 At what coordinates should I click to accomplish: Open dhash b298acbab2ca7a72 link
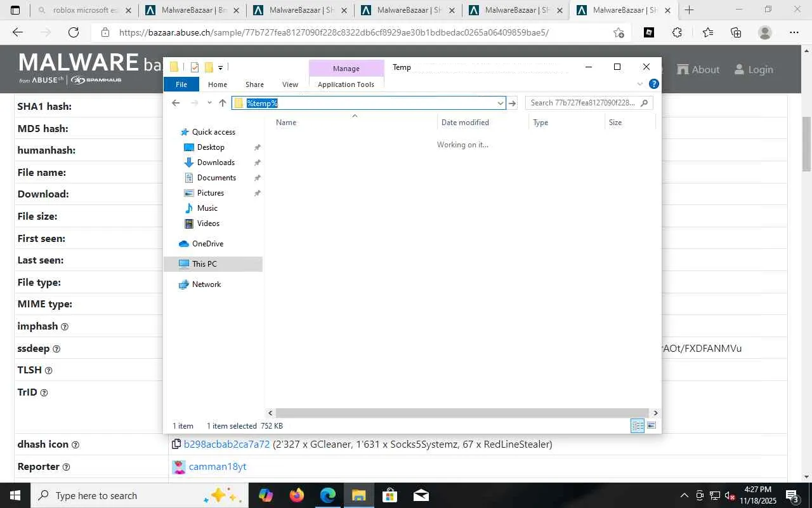tap(226, 444)
